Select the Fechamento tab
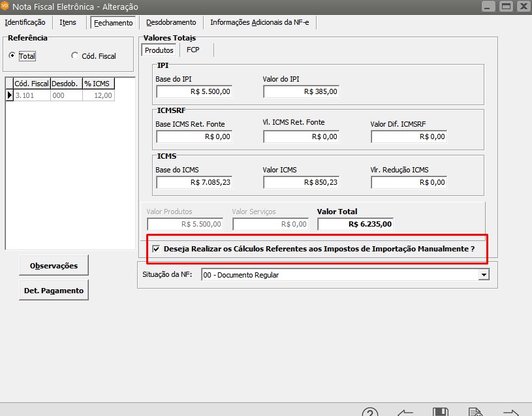The height and width of the screenshot is (416, 532). click(114, 23)
